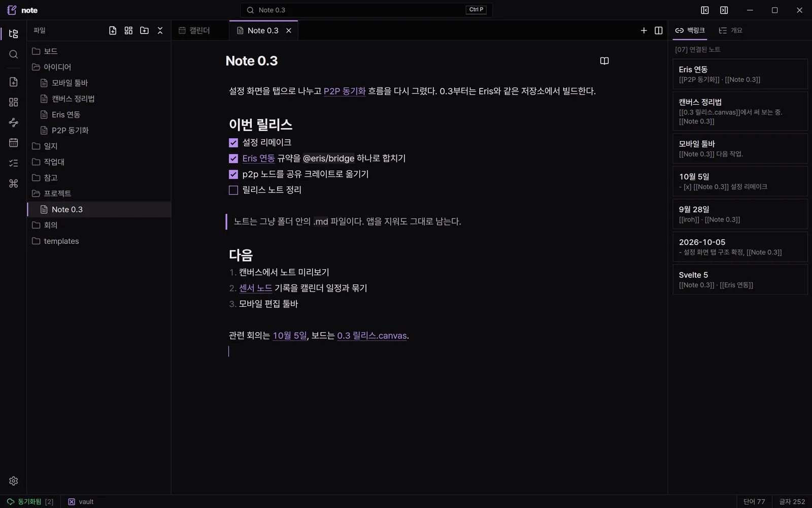Expand the 보드 folder

point(99,51)
